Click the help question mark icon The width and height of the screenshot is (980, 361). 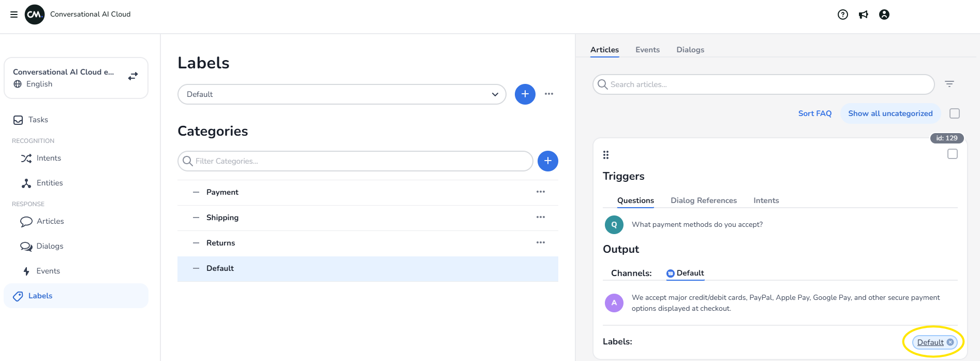[843, 15]
